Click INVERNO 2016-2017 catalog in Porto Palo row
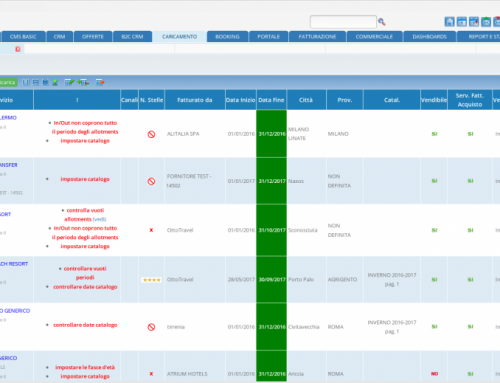Image resolution: width=500 pixels, height=383 pixels. [x=392, y=280]
